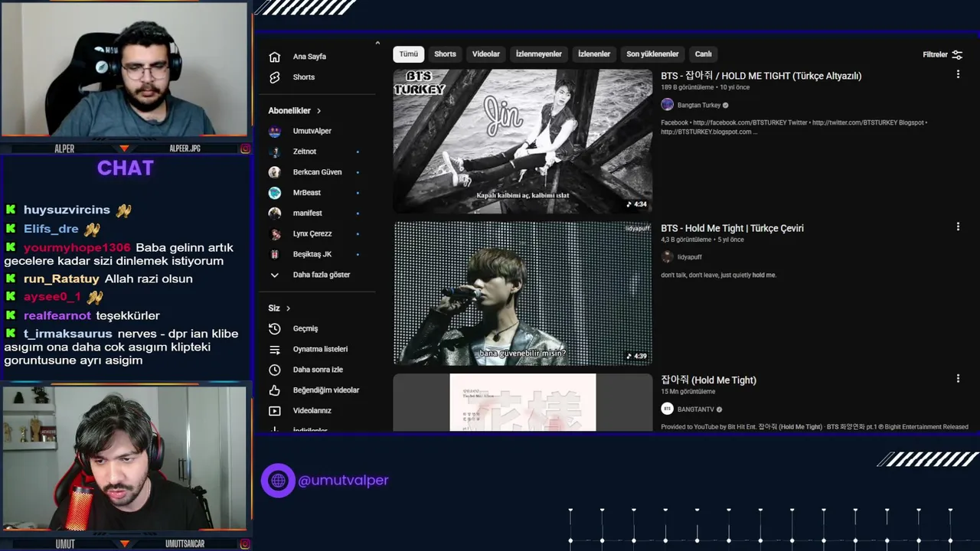
Task: Open manifest channel avatar
Action: pos(275,213)
